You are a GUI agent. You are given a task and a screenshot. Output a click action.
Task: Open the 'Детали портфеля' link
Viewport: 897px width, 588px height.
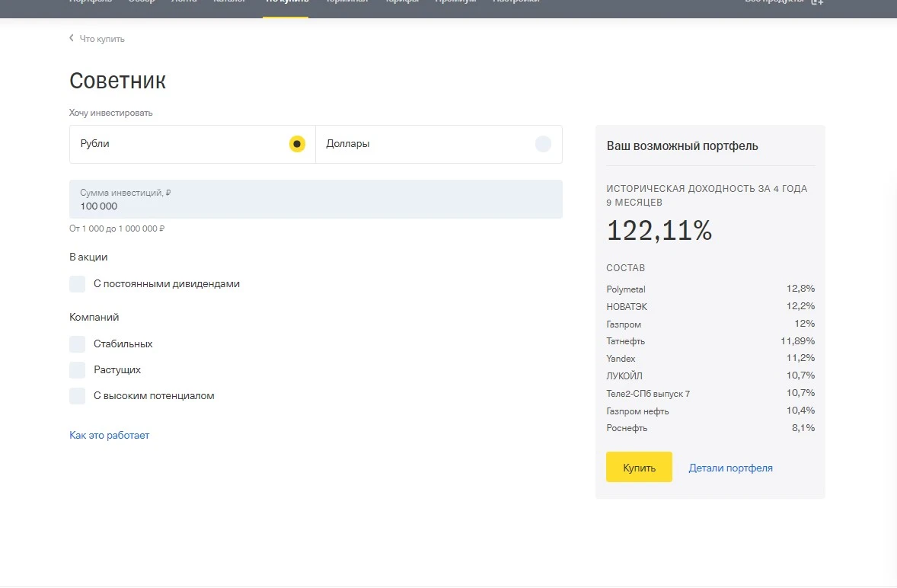point(730,468)
